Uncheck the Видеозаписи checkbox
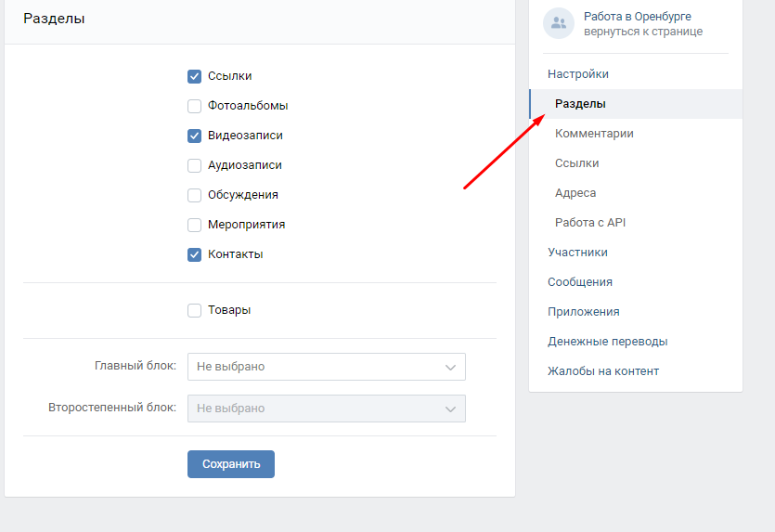Image resolution: width=775 pixels, height=532 pixels. tap(195, 136)
